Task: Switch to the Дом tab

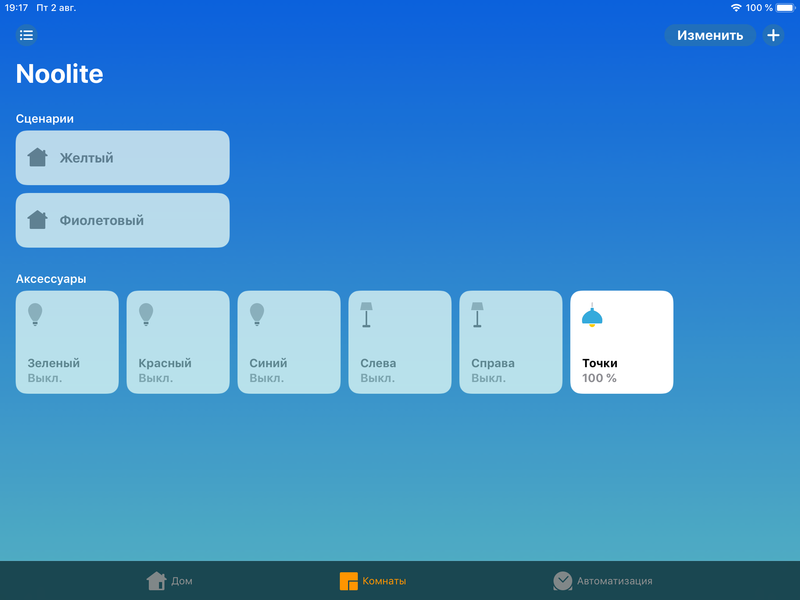Action: (168, 580)
